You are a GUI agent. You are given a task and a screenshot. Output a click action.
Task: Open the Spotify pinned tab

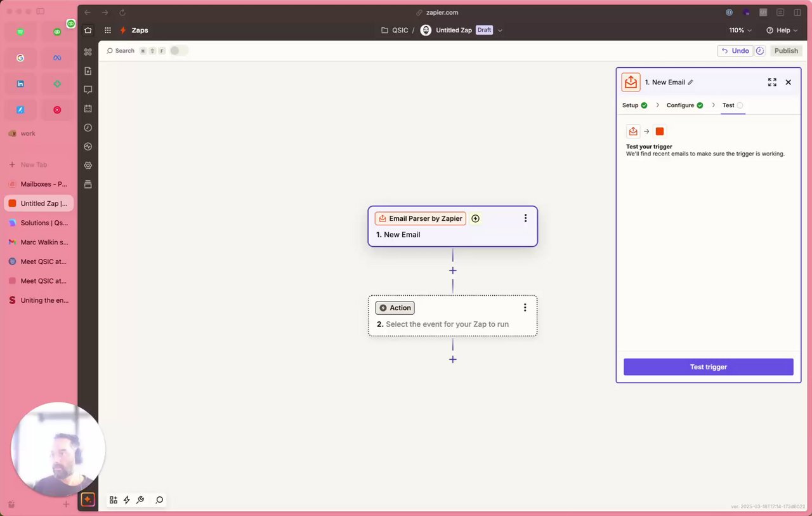pos(20,32)
